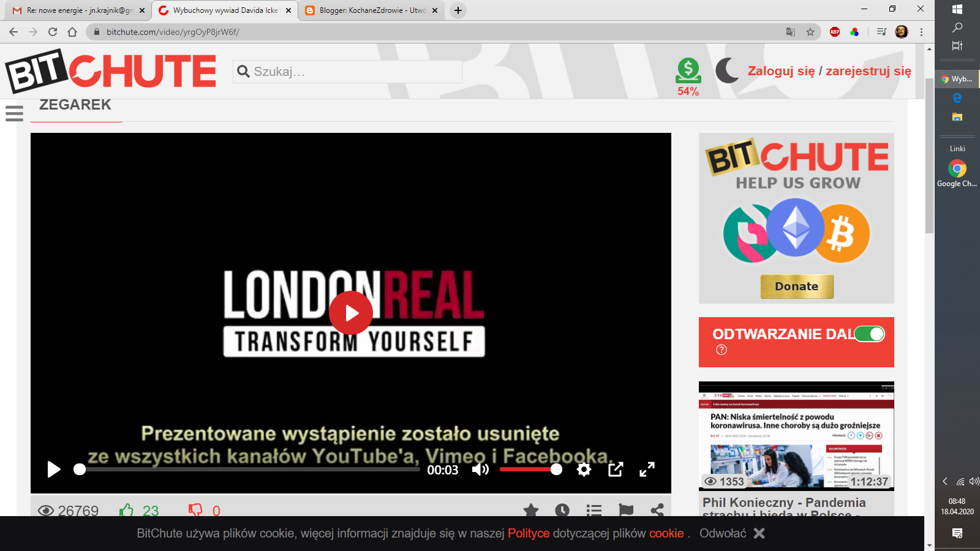Open the Phil Konieczny - Pandemia title link
The width and height of the screenshot is (980, 551).
(784, 506)
